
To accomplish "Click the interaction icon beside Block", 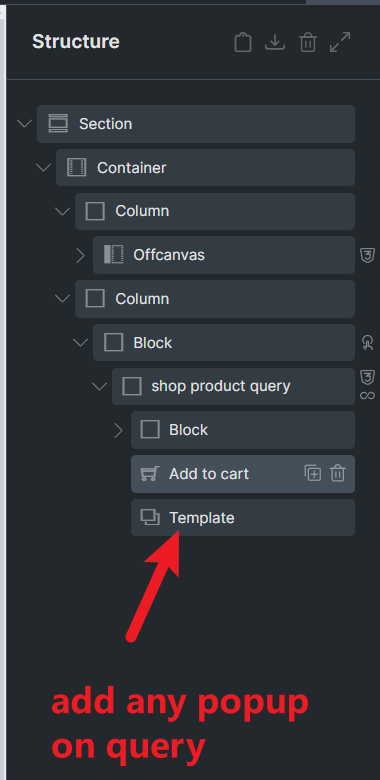I will pos(367,342).
